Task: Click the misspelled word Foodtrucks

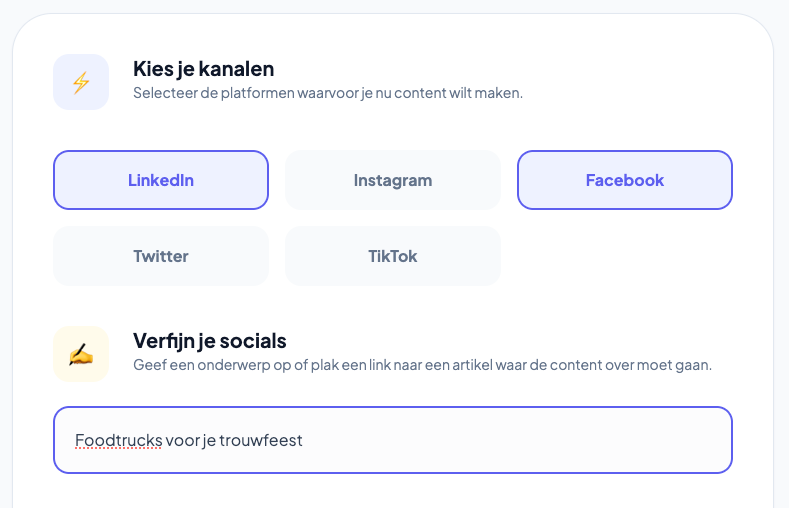Action: [118, 440]
